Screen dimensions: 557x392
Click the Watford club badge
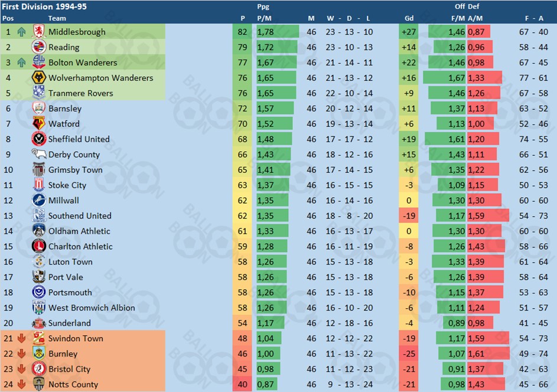pyautogui.click(x=39, y=123)
